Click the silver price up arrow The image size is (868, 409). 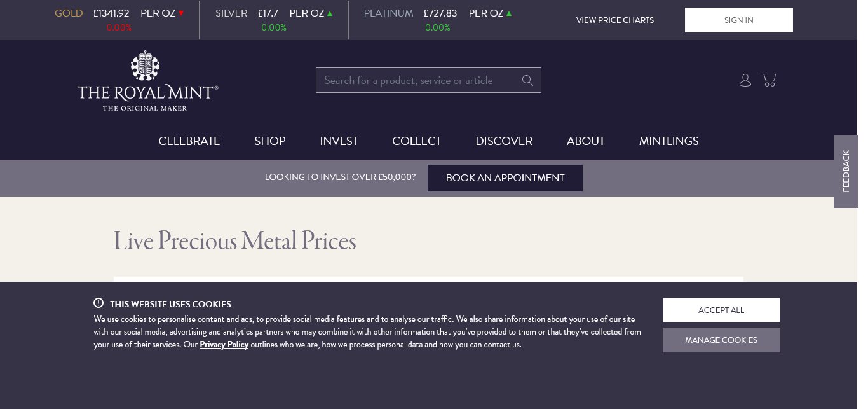[x=330, y=13]
